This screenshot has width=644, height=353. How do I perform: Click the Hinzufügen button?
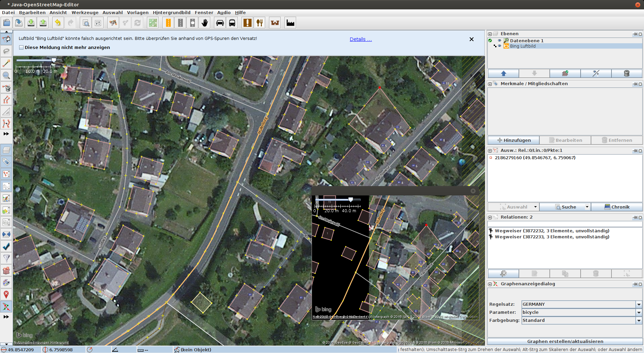click(514, 140)
